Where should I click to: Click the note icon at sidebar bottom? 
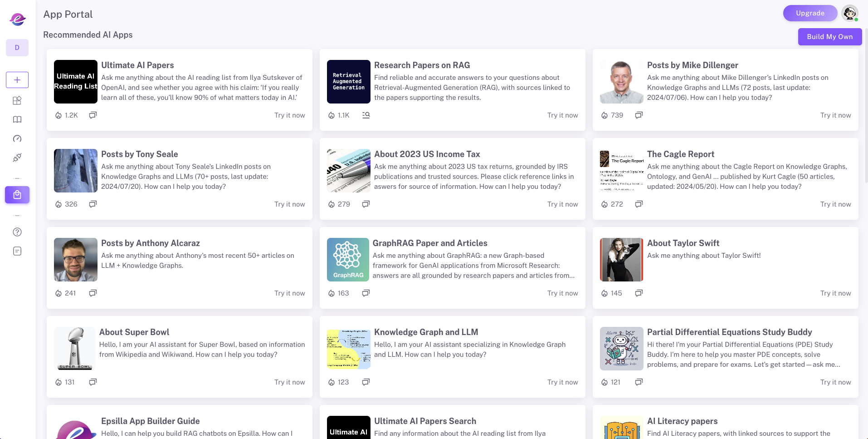coord(17,251)
